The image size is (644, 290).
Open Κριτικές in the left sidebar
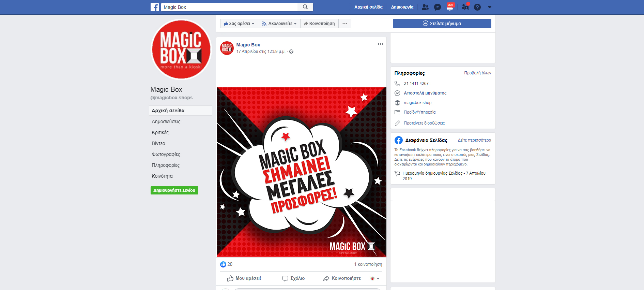tap(160, 132)
